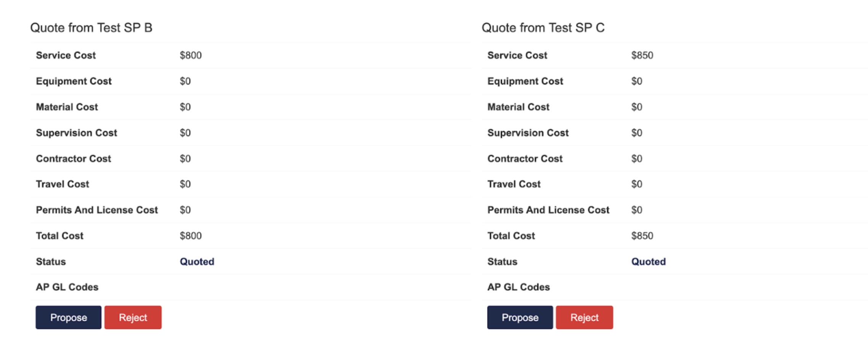Image resolution: width=868 pixels, height=347 pixels.
Task: Click Supervision Cost label in SP C quote
Action: tap(528, 133)
